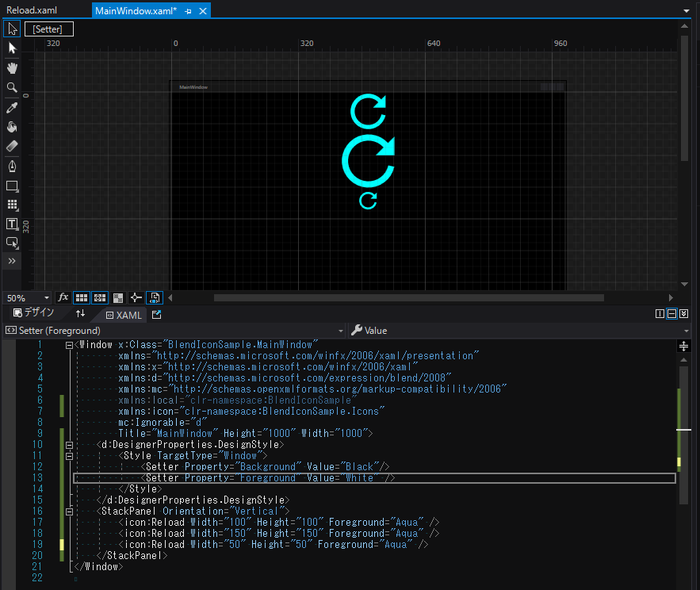The height and width of the screenshot is (590, 700).
Task: Collapse the Window element on line 1
Action: [69, 345]
